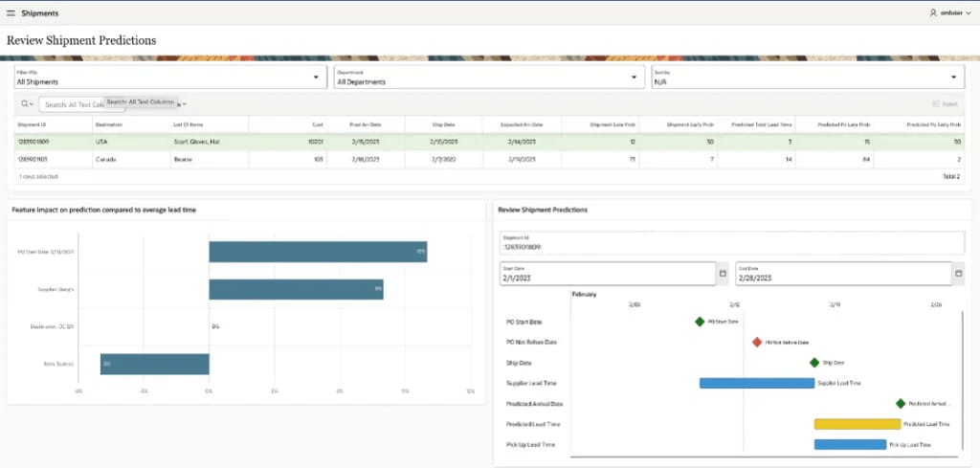Click the yellow Predicted Lead Time bar
Image resolution: width=980 pixels, height=468 pixels.
click(x=857, y=424)
